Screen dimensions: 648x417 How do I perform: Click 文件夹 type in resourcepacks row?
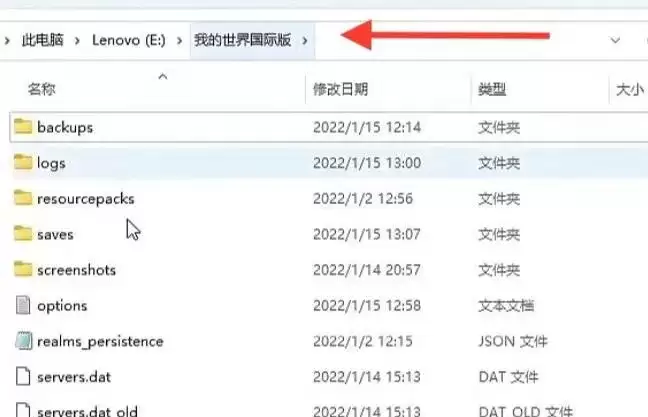tap(499, 199)
